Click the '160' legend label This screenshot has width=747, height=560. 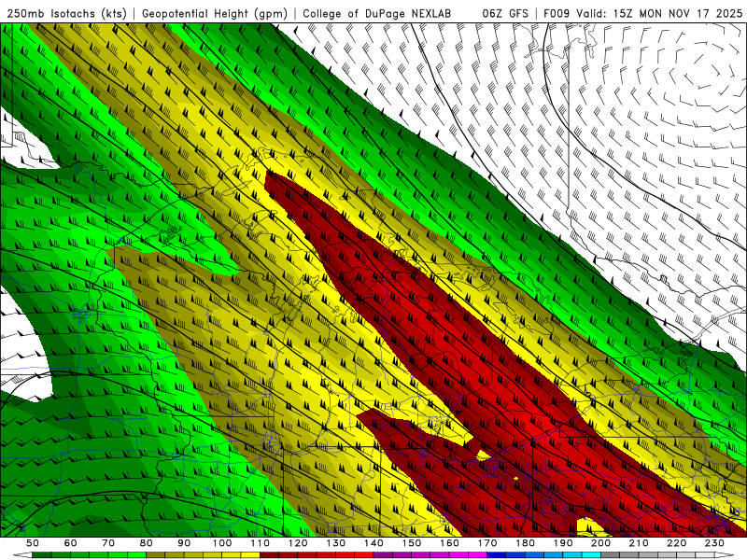(449, 543)
